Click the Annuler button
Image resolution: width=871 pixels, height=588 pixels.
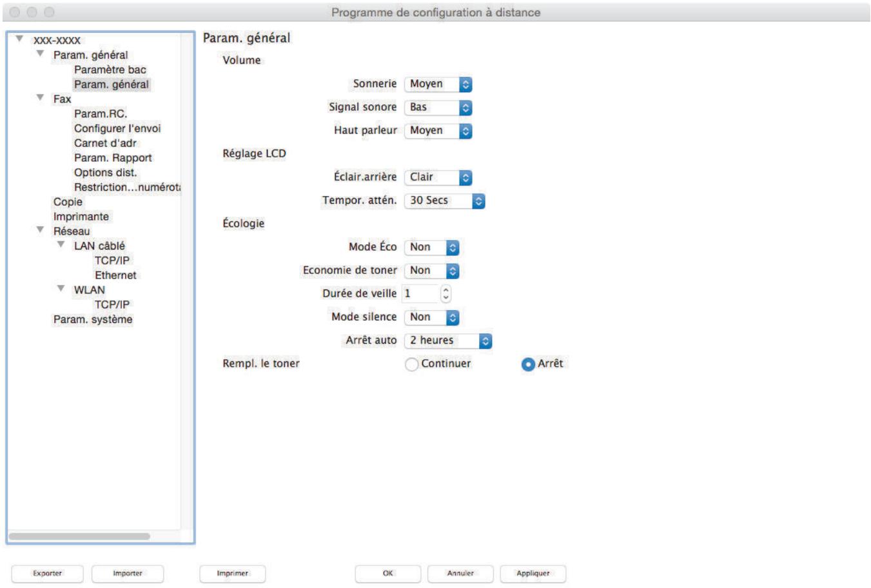[461, 573]
